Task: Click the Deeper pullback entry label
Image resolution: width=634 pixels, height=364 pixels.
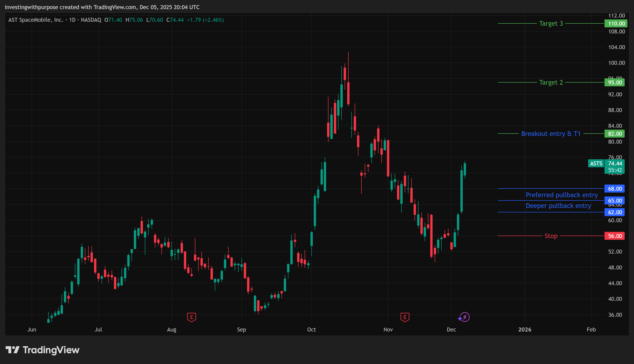Action: [x=558, y=205]
